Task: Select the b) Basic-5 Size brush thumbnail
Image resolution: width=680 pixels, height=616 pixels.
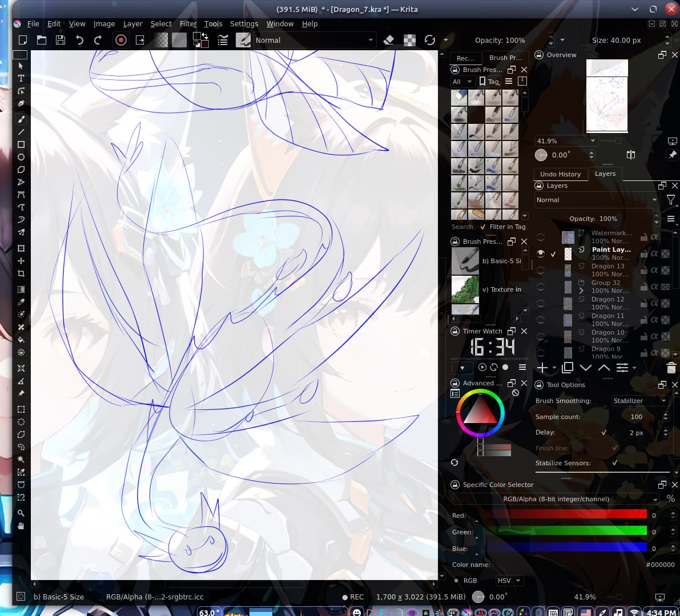Action: tap(465, 261)
